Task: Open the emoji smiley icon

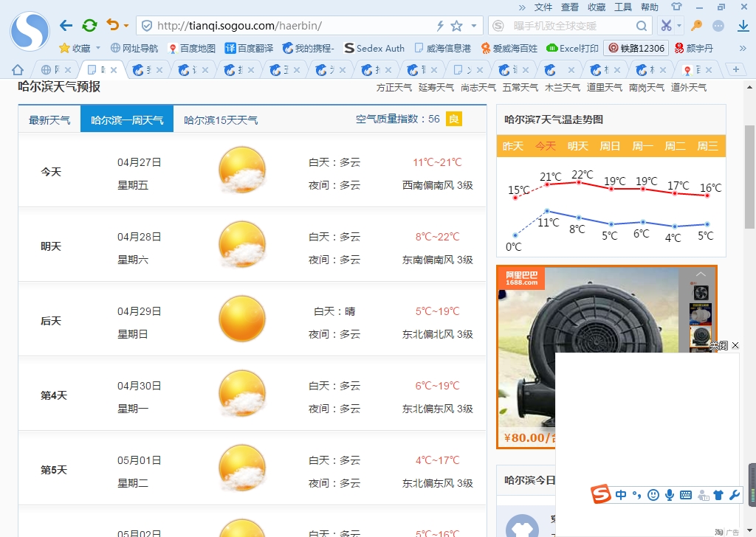Action: 653,495
